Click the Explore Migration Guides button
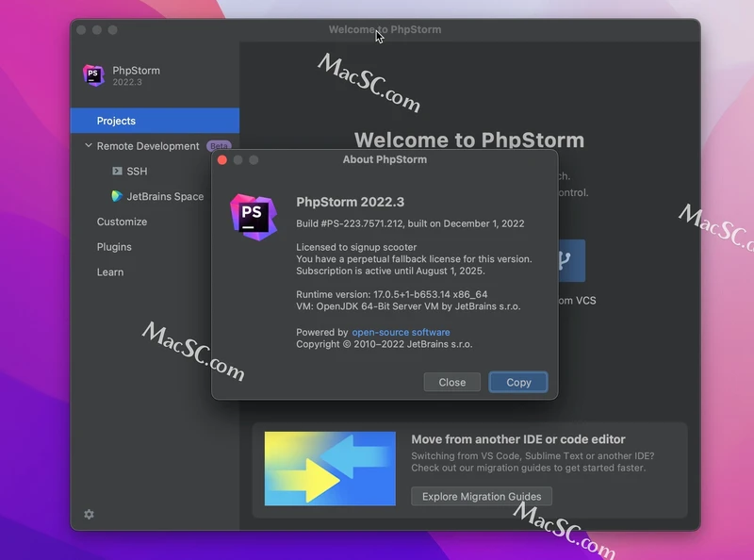The height and width of the screenshot is (560, 754). coord(481,496)
